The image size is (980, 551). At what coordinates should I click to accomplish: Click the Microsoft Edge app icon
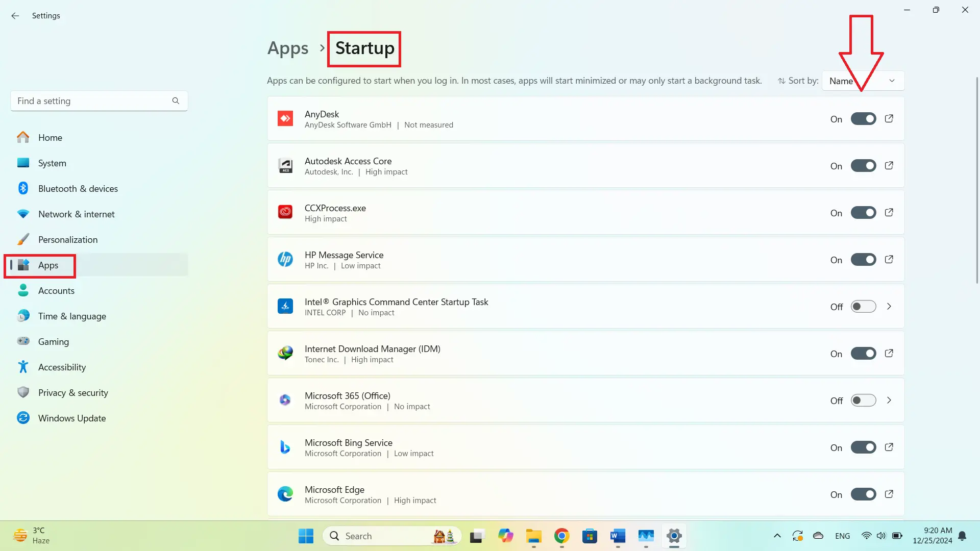coord(285,494)
